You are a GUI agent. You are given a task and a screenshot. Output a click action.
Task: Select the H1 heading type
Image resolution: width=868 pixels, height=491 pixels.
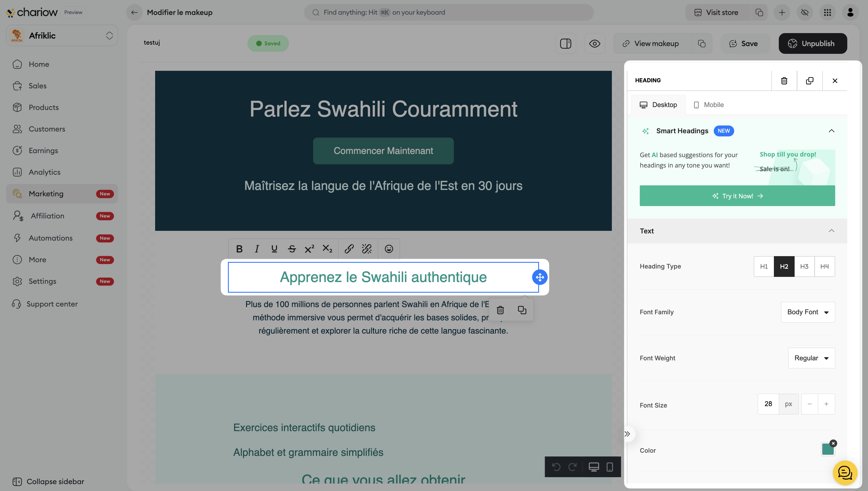pos(764,267)
